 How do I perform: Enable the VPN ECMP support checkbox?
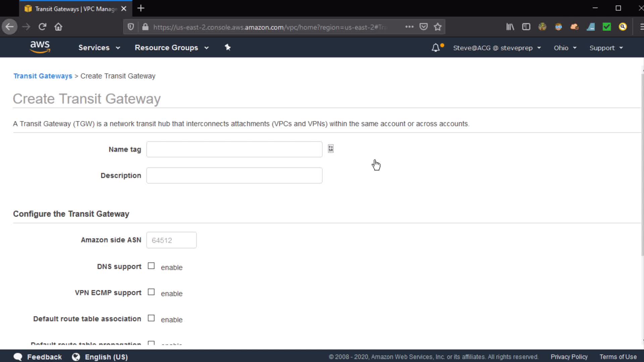coord(151,292)
